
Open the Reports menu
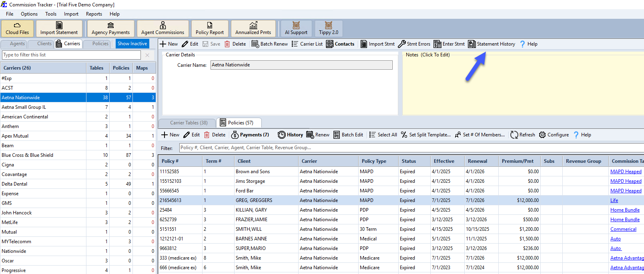(94, 14)
